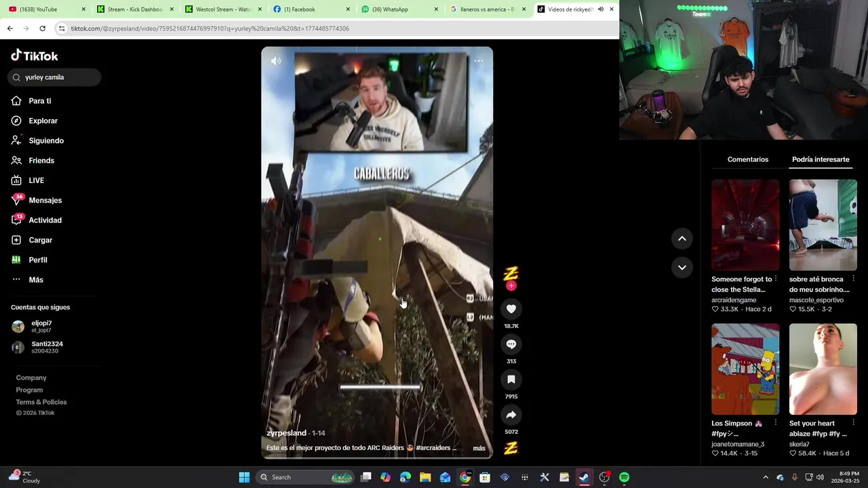Switch to the Kick Dashboard tab
Image resolution: width=868 pixels, height=488 pixels.
(x=135, y=9)
